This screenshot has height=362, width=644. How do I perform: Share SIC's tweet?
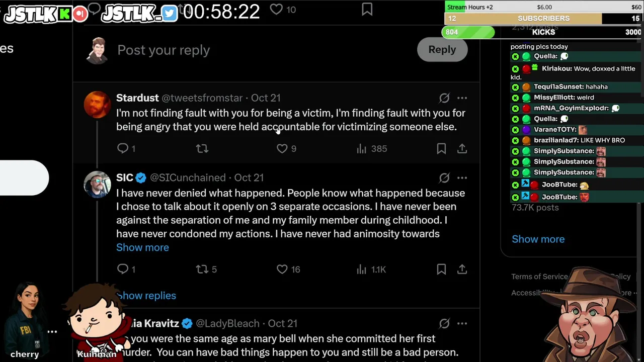tap(462, 269)
